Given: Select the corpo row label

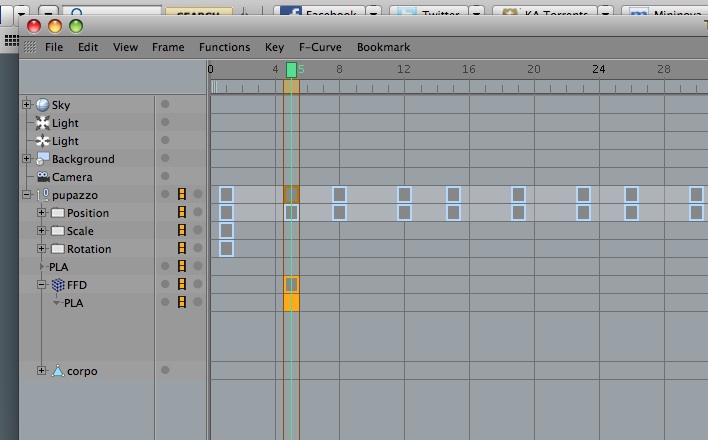Looking at the screenshot, I should [x=82, y=371].
